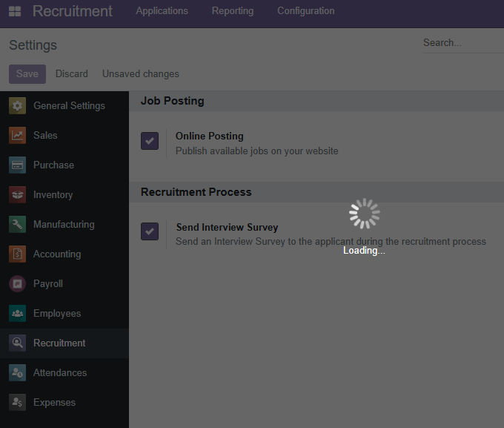504x428 pixels.
Task: Open the apps grid home menu icon
Action: click(15, 11)
